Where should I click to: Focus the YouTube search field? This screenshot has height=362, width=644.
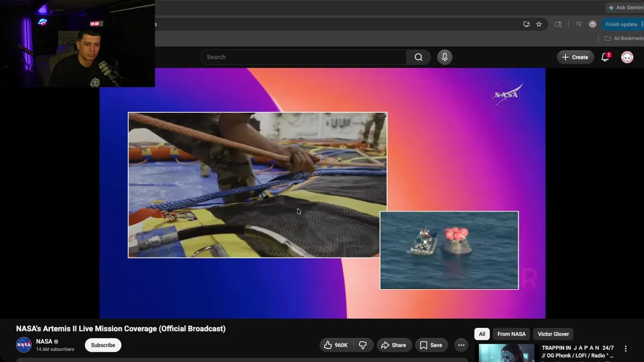click(x=303, y=57)
